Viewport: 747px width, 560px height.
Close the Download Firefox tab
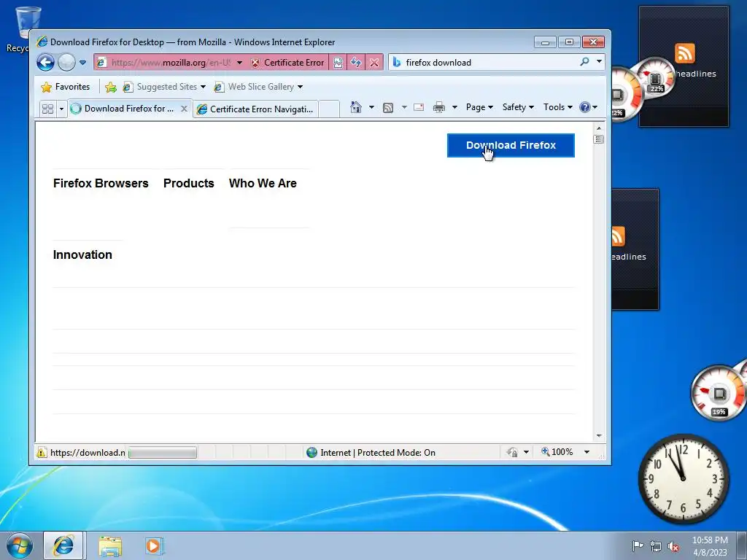coord(184,109)
